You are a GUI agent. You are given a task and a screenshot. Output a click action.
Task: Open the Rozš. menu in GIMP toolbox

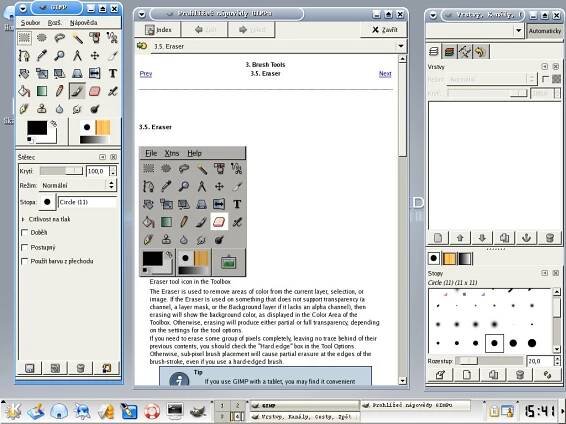tap(55, 22)
